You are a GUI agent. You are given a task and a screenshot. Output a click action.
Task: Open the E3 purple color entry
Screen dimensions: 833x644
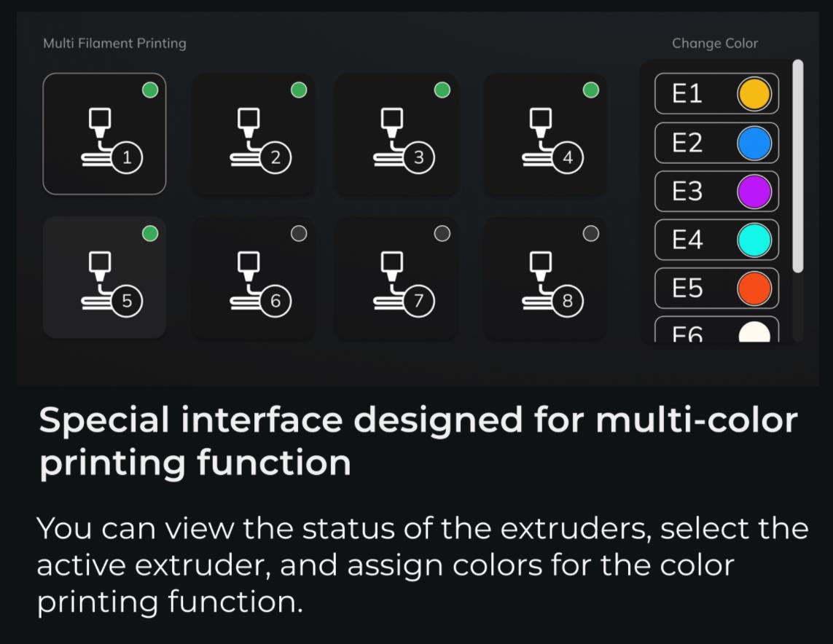pyautogui.click(x=716, y=192)
